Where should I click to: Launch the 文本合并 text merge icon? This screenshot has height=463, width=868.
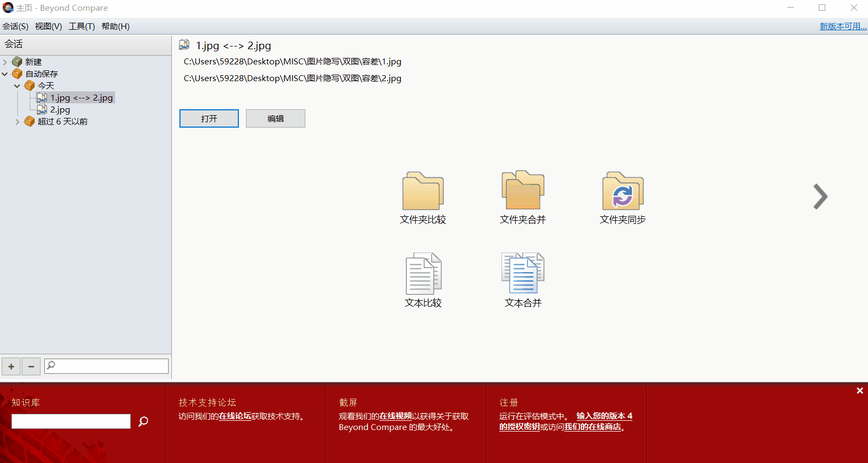(523, 273)
